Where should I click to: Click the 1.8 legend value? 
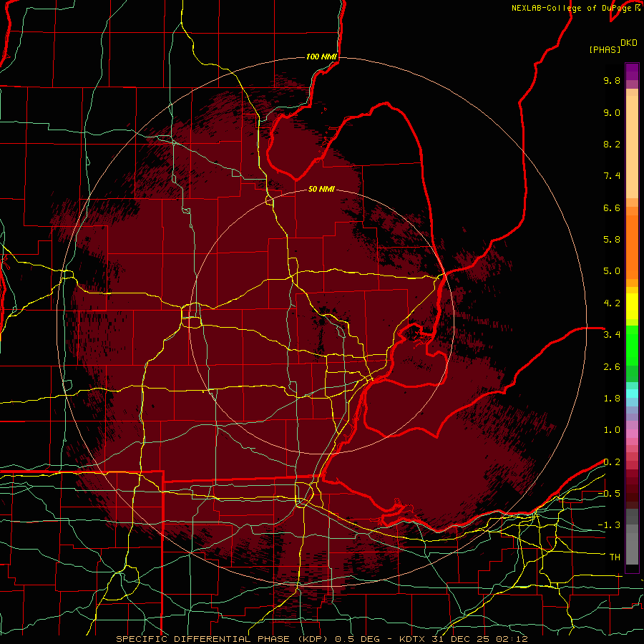pos(612,399)
